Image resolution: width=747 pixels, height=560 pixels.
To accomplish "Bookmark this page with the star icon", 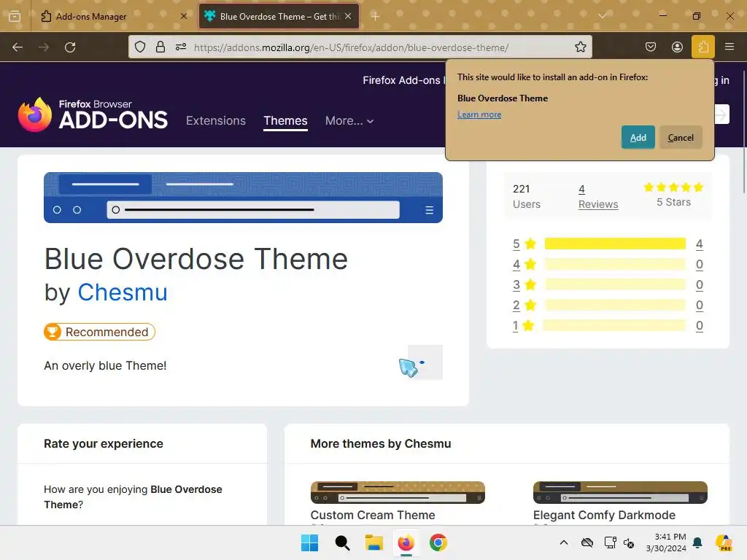I will coord(580,47).
